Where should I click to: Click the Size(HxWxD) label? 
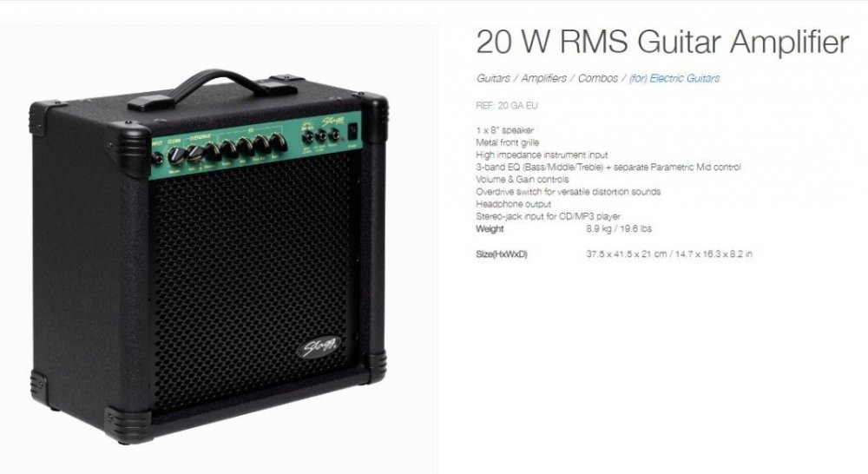pyautogui.click(x=502, y=254)
